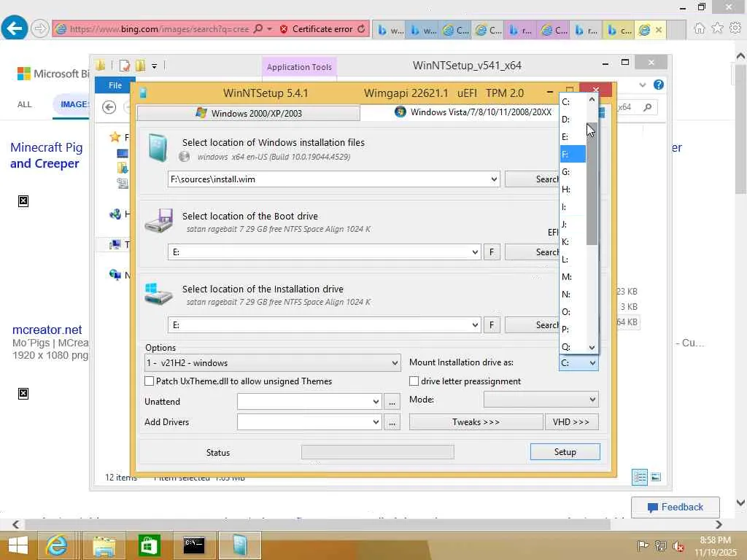
Task: Switch to Windows 2000/XP/2003 tab
Action: (x=248, y=113)
